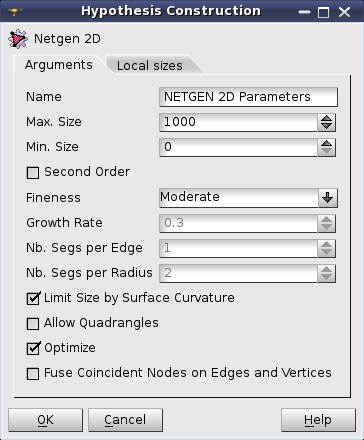Click the Netgen 2D algorithm icon

click(x=18, y=39)
